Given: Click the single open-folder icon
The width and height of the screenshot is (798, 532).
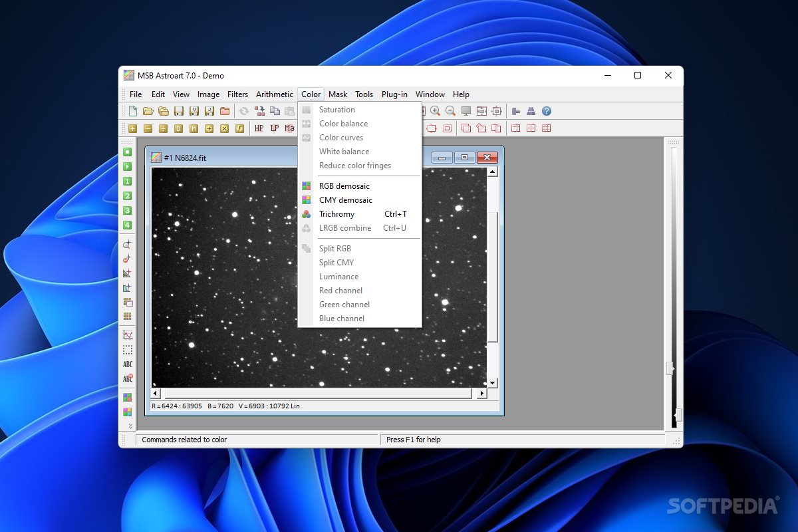Looking at the screenshot, I should [x=148, y=111].
